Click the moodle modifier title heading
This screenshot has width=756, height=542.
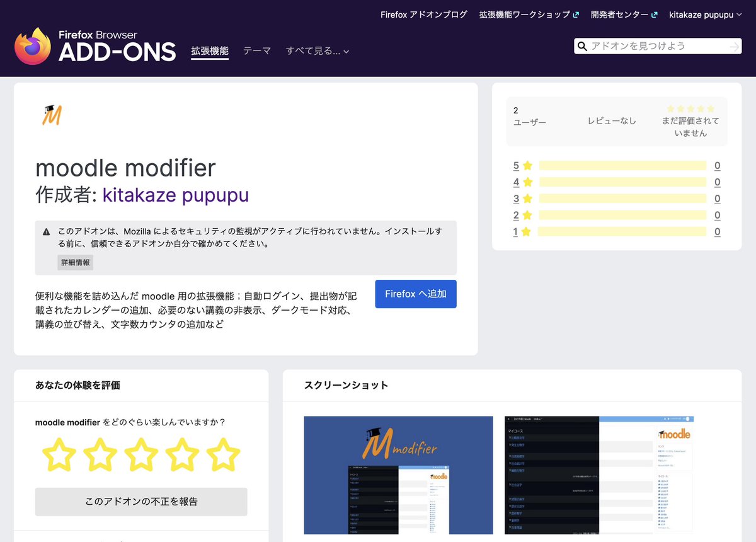125,168
